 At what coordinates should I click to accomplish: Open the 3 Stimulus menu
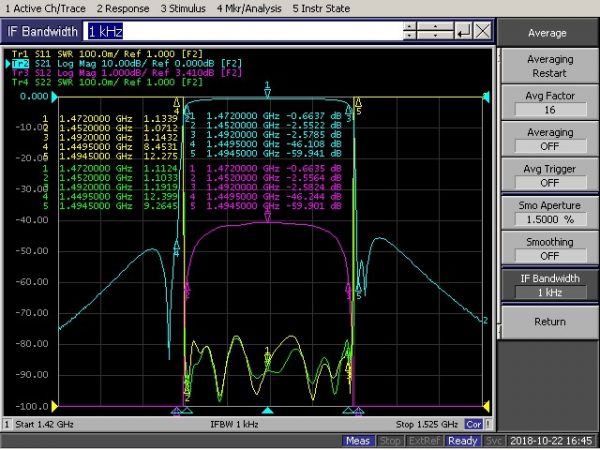pyautogui.click(x=183, y=8)
